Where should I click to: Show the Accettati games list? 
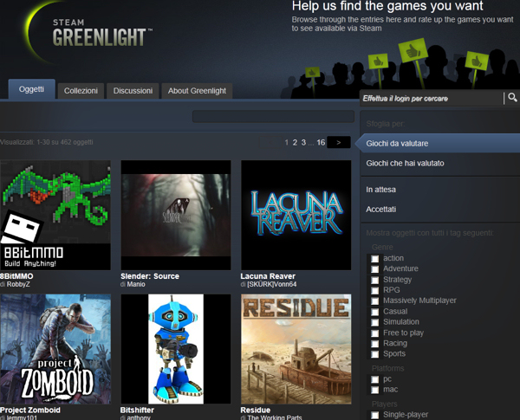tap(381, 210)
